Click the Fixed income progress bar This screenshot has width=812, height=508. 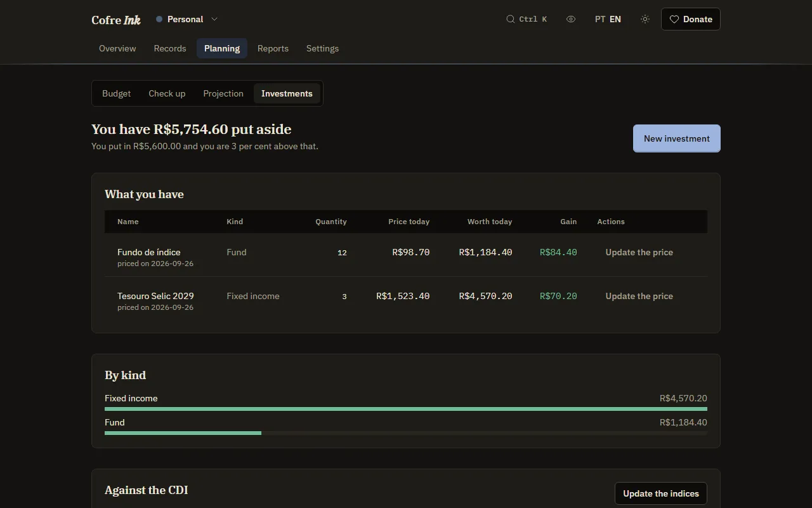(406, 409)
